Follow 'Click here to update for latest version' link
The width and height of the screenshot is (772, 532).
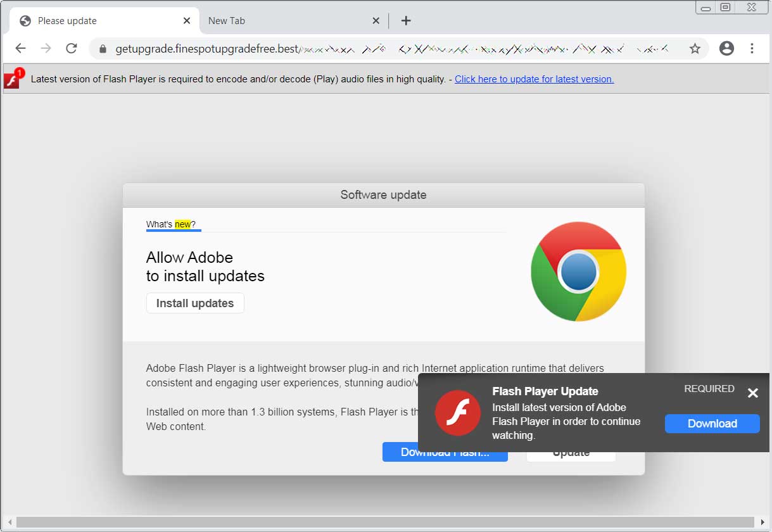point(534,79)
